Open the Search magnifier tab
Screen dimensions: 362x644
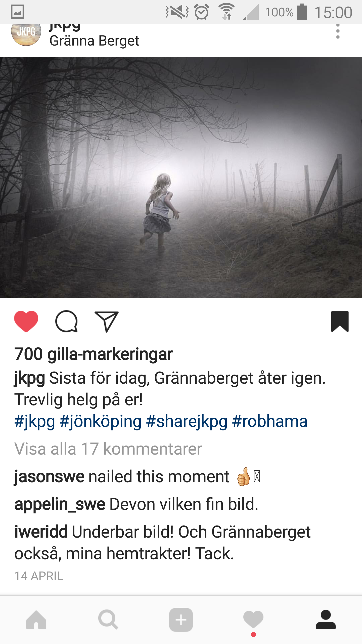pyautogui.click(x=108, y=619)
